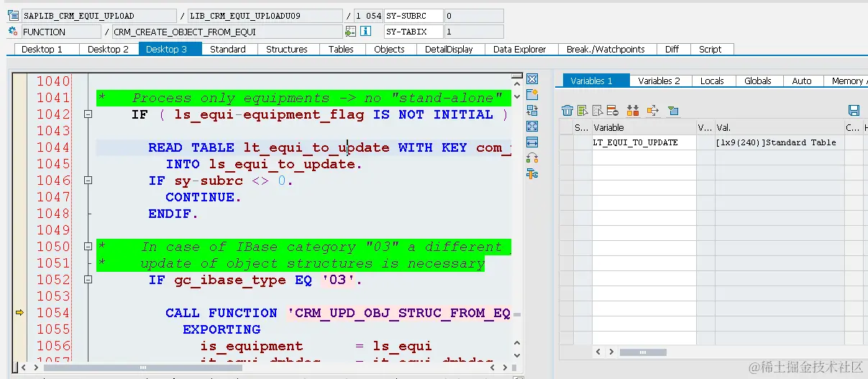This screenshot has height=379, width=868.
Task: Switch to the Standard tab
Action: [228, 49]
